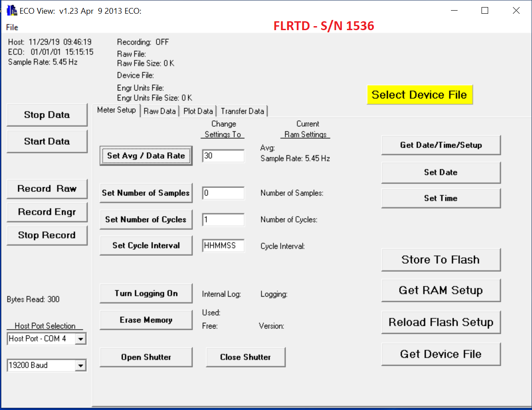The image size is (532, 410).
Task: Click the average value input field showing 30
Action: click(223, 156)
